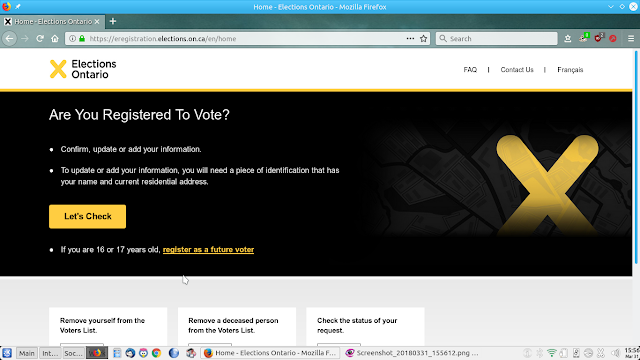Follow register as a future voter link
The width and height of the screenshot is (640, 360).
[208, 249]
